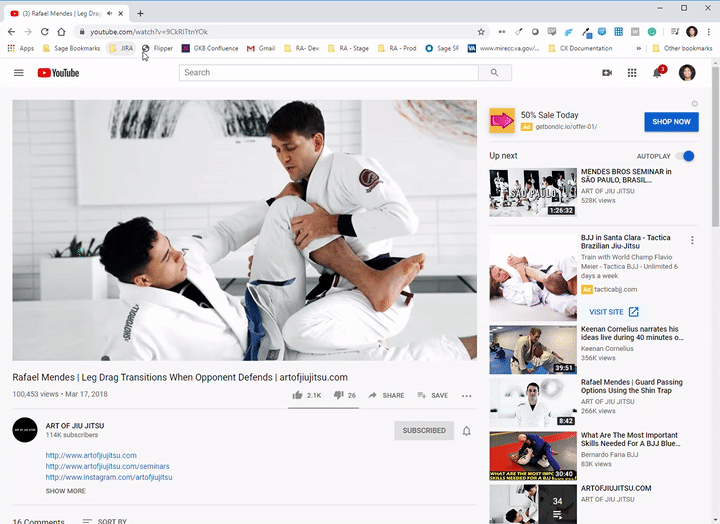Toggle the Autoplay switch

click(685, 156)
